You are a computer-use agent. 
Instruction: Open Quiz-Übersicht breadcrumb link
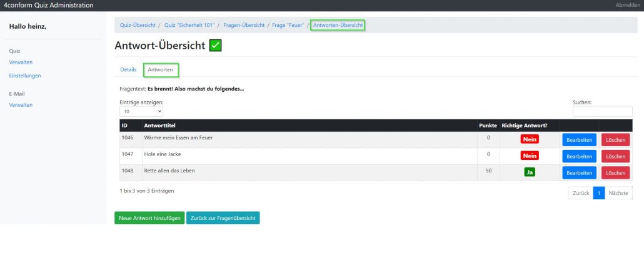coord(136,25)
